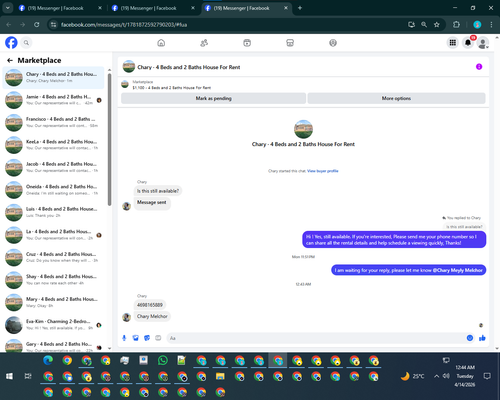The height and width of the screenshot is (400, 500).
Task: Open the emoji picker in the message box
Action: pyautogui.click(x=470, y=338)
